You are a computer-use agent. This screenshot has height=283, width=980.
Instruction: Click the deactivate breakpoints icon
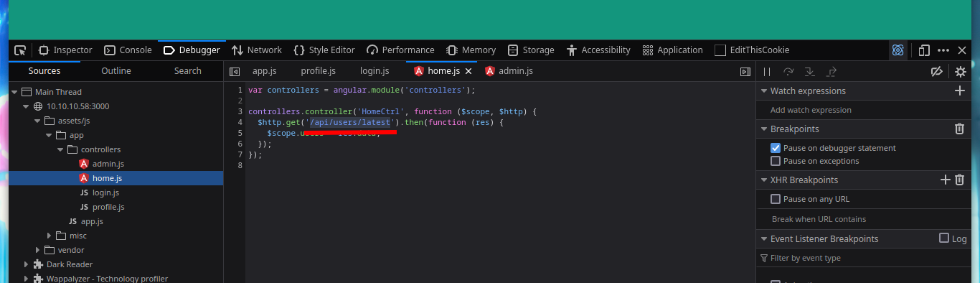click(x=936, y=71)
